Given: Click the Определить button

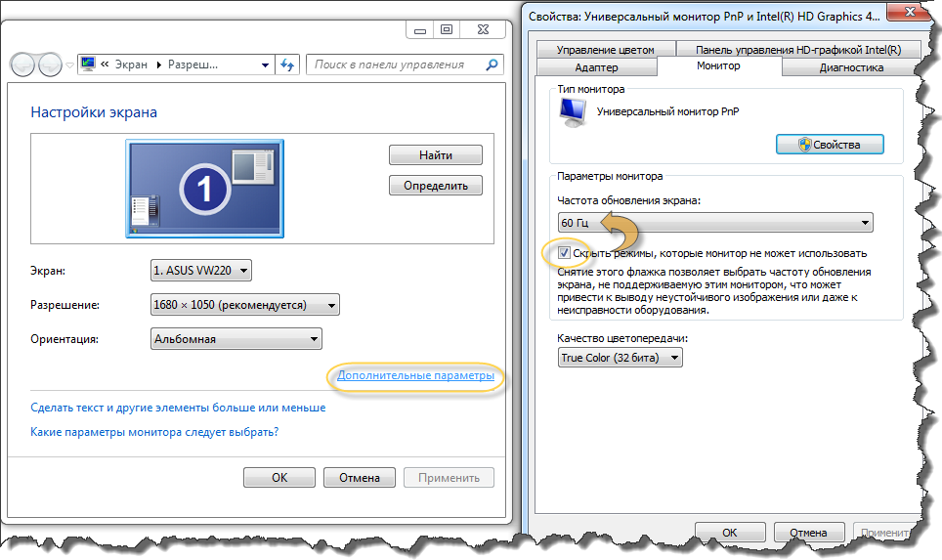Looking at the screenshot, I should pyautogui.click(x=435, y=186).
